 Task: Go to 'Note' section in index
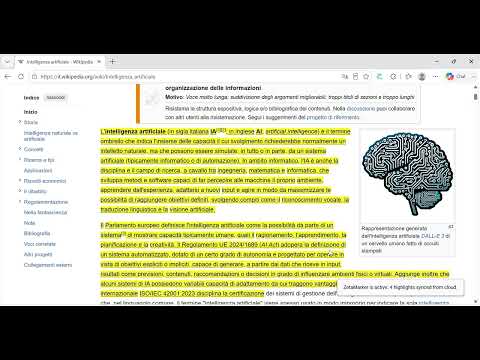coord(29,223)
